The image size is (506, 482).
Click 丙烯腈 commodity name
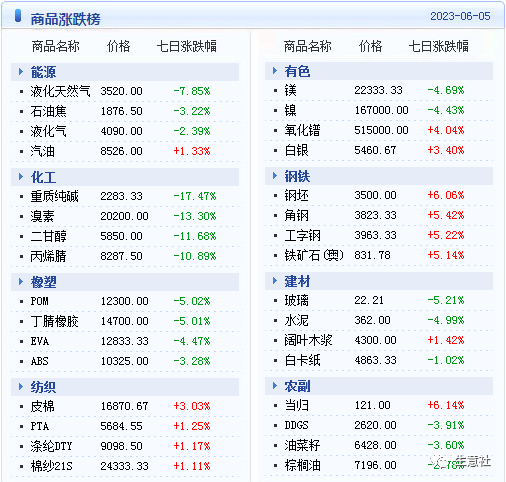point(48,256)
